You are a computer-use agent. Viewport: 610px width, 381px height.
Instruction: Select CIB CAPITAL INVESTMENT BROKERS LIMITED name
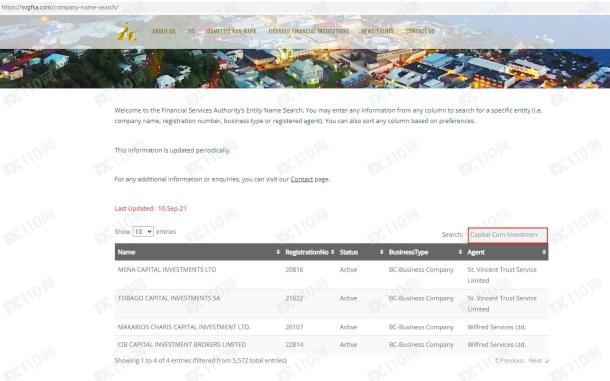[x=182, y=345]
